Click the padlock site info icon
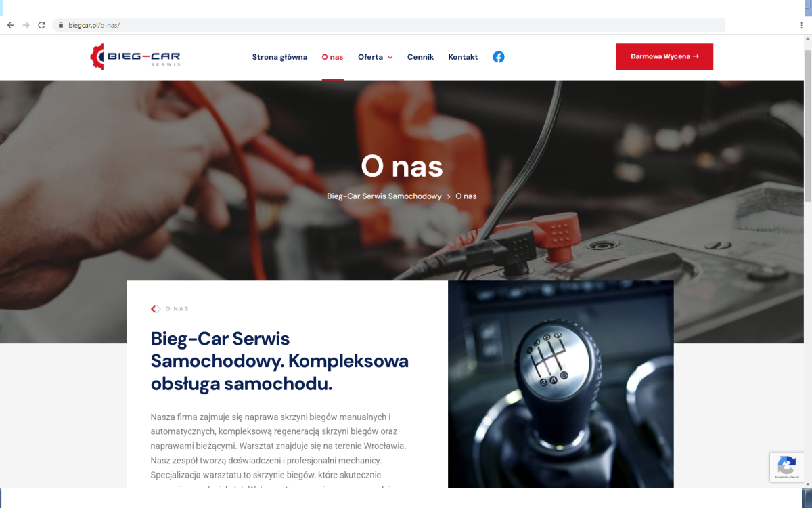This screenshot has height=508, width=812. point(61,25)
